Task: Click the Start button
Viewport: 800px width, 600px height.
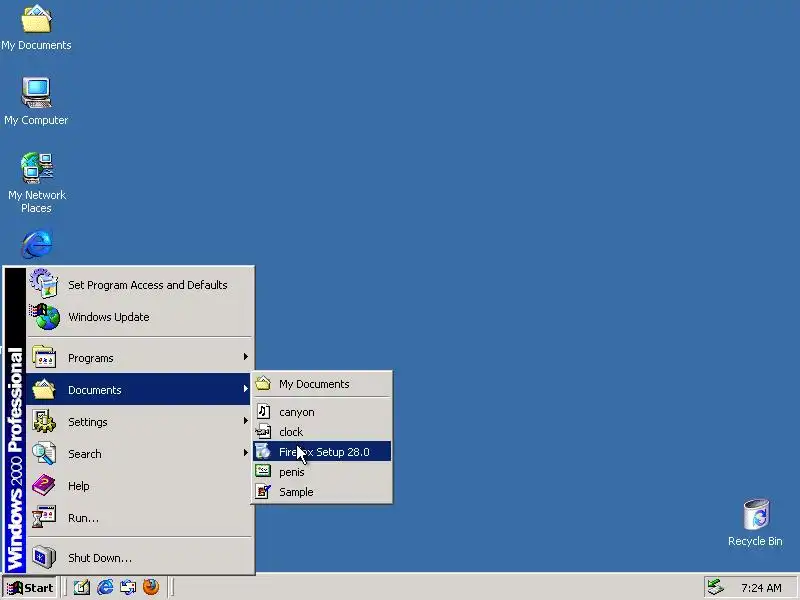Action: click(x=30, y=588)
